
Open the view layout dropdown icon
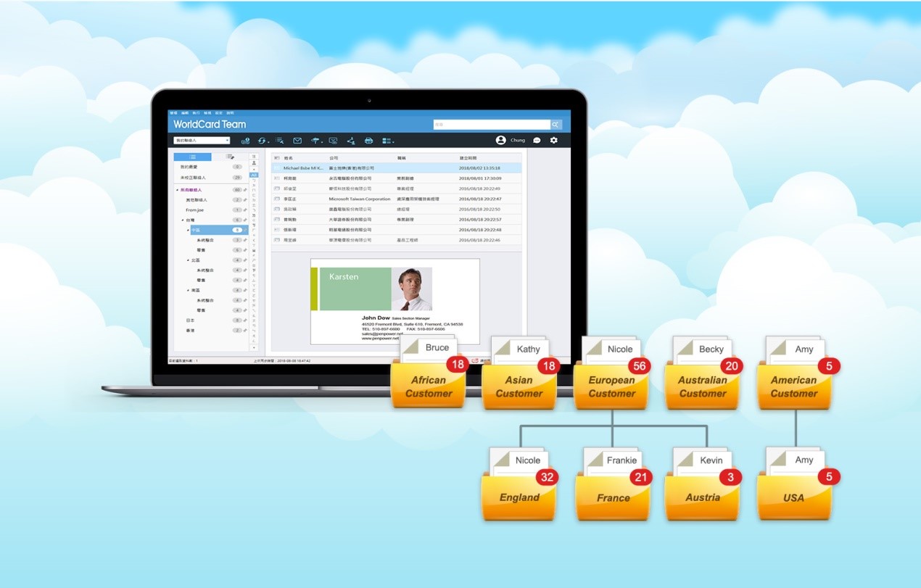388,141
